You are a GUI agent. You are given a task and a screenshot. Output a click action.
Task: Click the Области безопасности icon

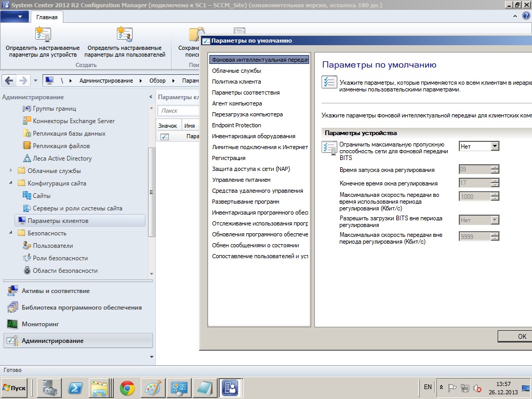pyautogui.click(x=27, y=270)
